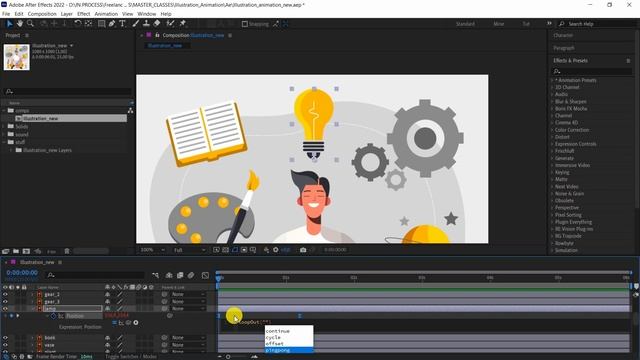
Task: Open the expression language menu play icon
Action: coord(136,323)
